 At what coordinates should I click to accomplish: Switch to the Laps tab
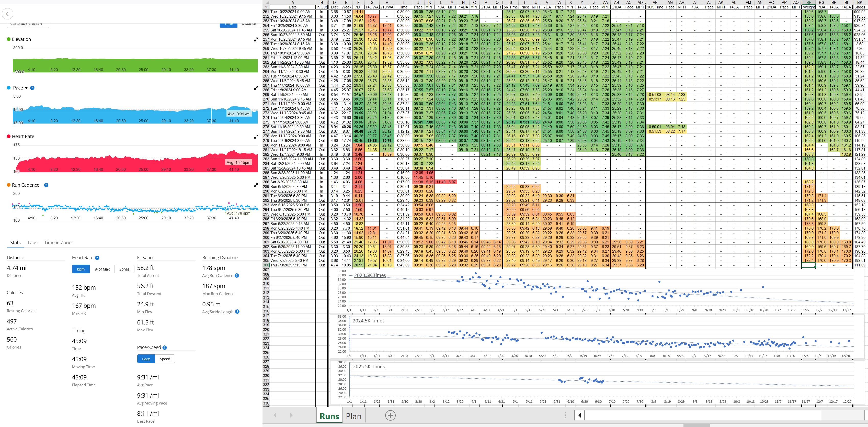click(x=32, y=243)
